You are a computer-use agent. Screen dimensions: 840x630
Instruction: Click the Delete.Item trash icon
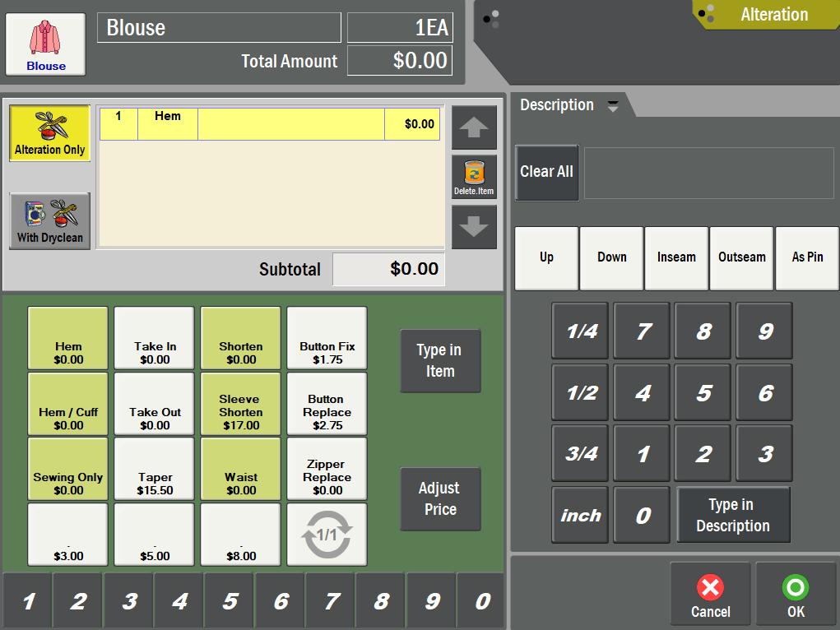474,176
